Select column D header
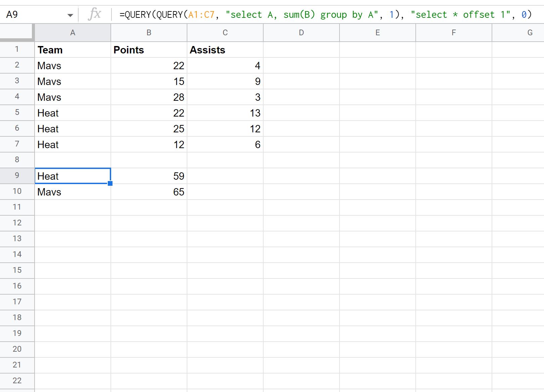544x392 pixels. pos(301,33)
